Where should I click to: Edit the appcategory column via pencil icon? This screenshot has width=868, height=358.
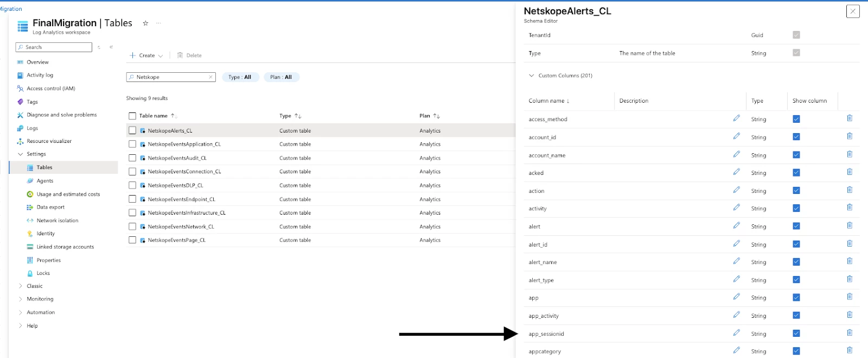[736, 350]
